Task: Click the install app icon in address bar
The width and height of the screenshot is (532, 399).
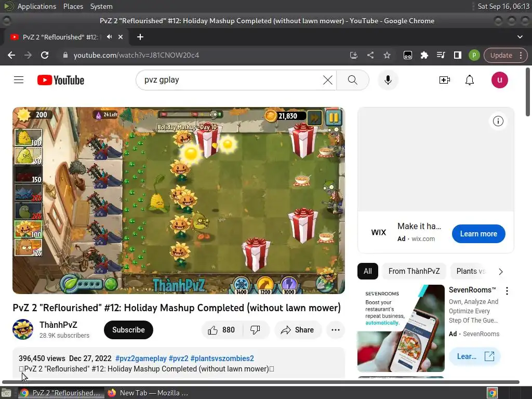Action: click(353, 55)
